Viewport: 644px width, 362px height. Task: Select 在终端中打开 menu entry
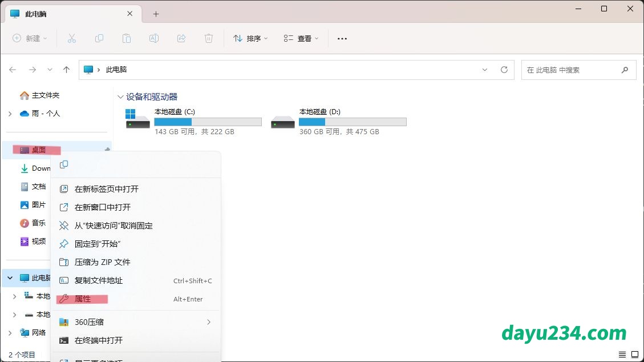[99, 340]
